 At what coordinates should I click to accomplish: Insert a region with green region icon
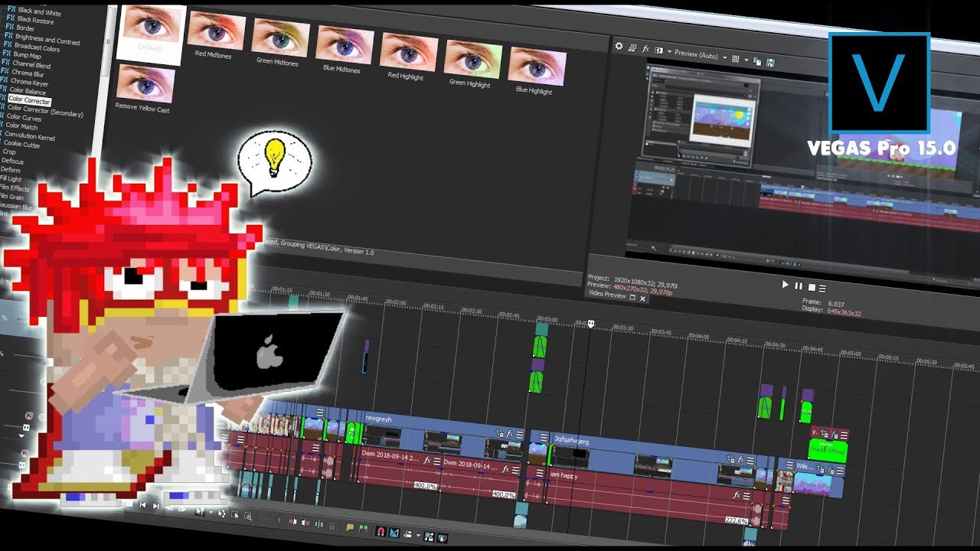(x=362, y=529)
